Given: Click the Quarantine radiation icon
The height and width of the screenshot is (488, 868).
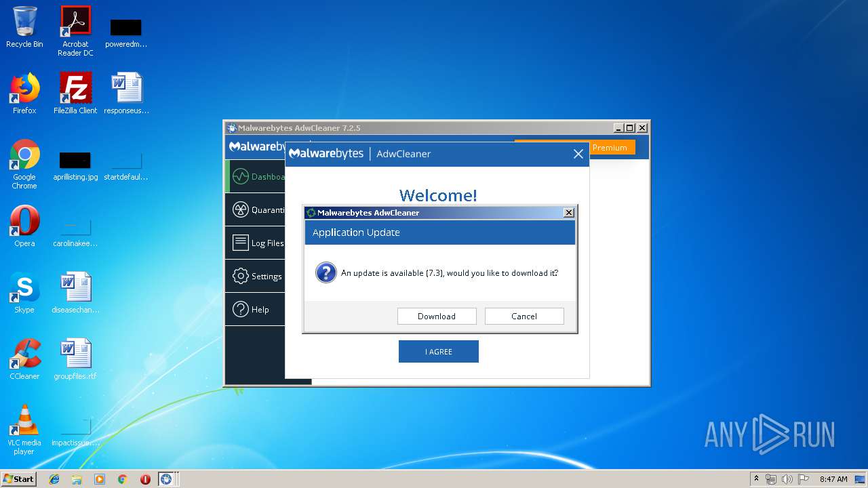Looking at the screenshot, I should coord(240,209).
